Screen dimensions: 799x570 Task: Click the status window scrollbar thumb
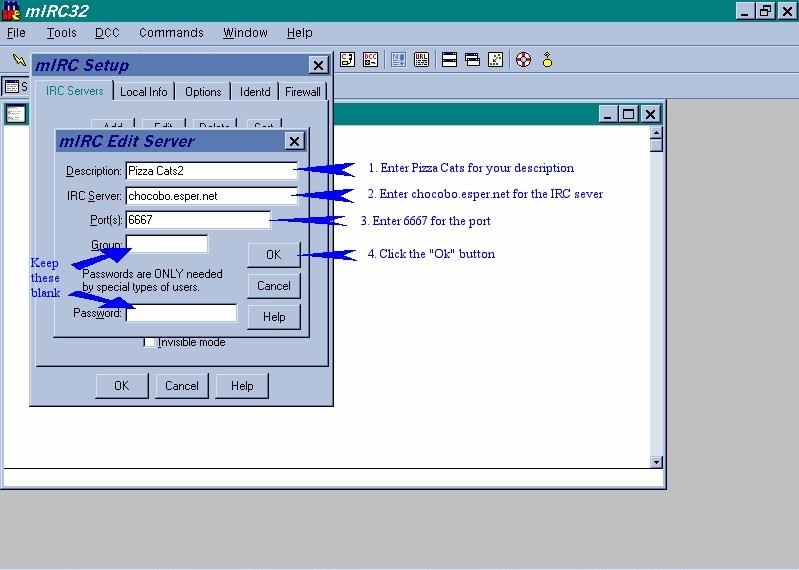(656, 145)
